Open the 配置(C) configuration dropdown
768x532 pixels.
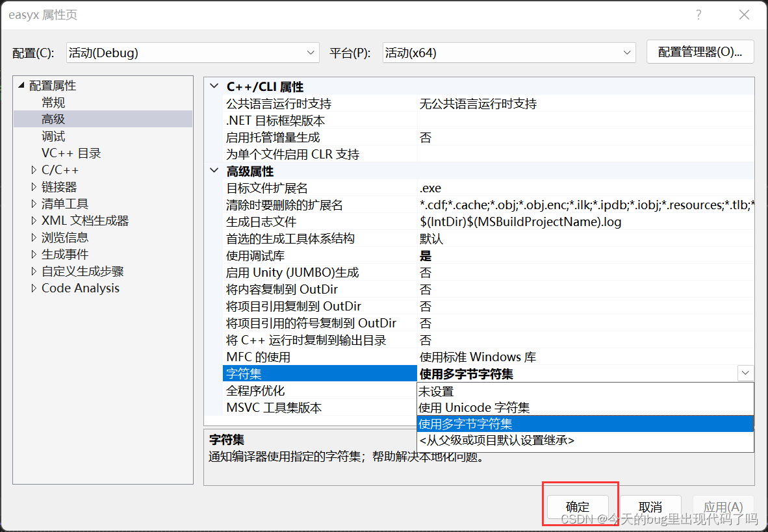(x=310, y=53)
